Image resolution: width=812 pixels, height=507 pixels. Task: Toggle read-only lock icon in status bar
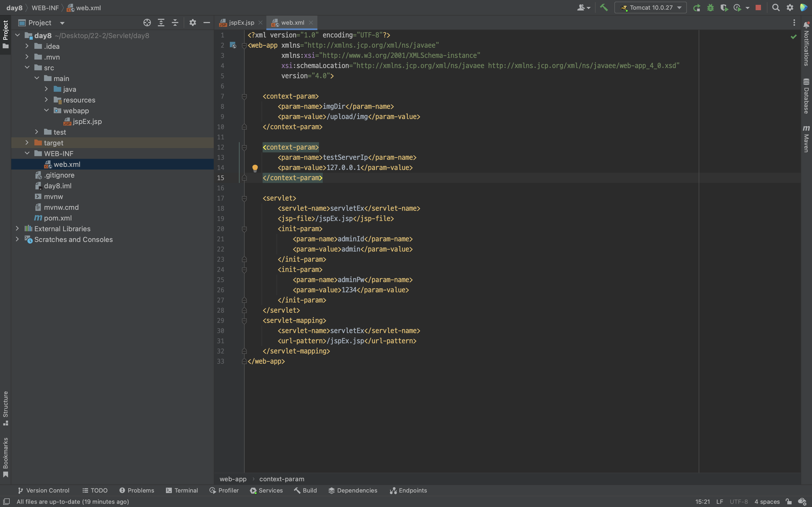(x=789, y=502)
